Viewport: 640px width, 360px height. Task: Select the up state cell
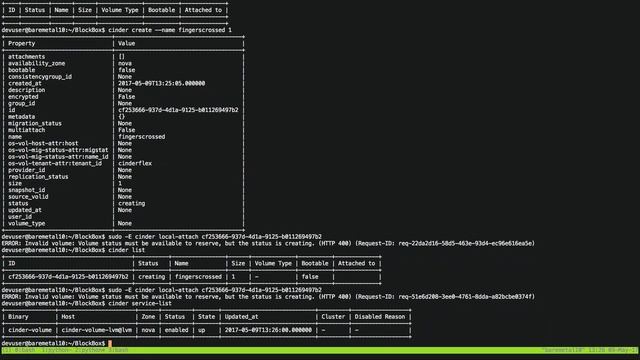tap(202, 330)
